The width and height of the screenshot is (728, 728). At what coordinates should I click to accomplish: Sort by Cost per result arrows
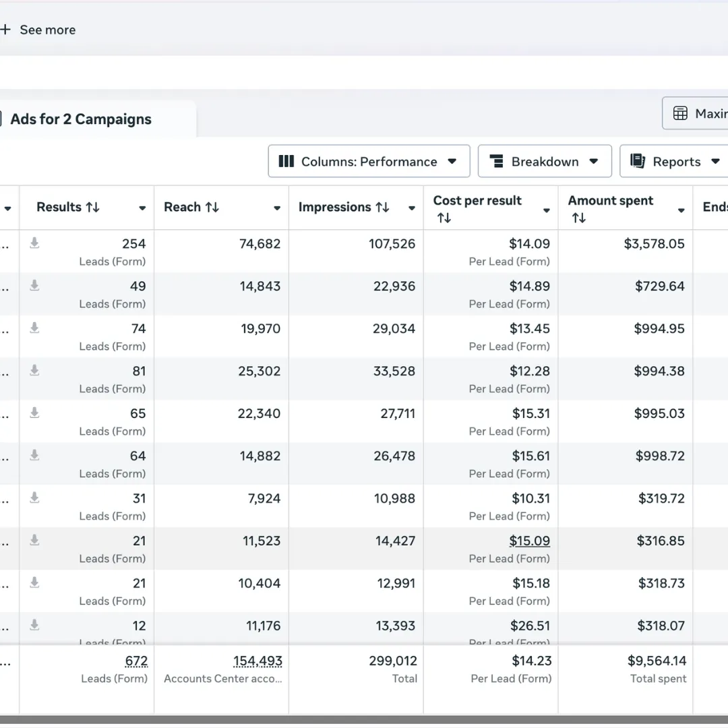pos(444,218)
